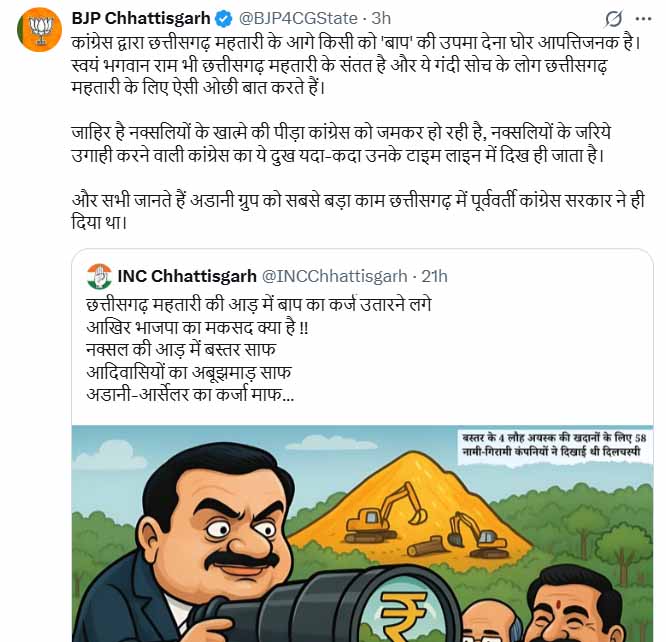Click the Grok explain-post icon

click(614, 19)
